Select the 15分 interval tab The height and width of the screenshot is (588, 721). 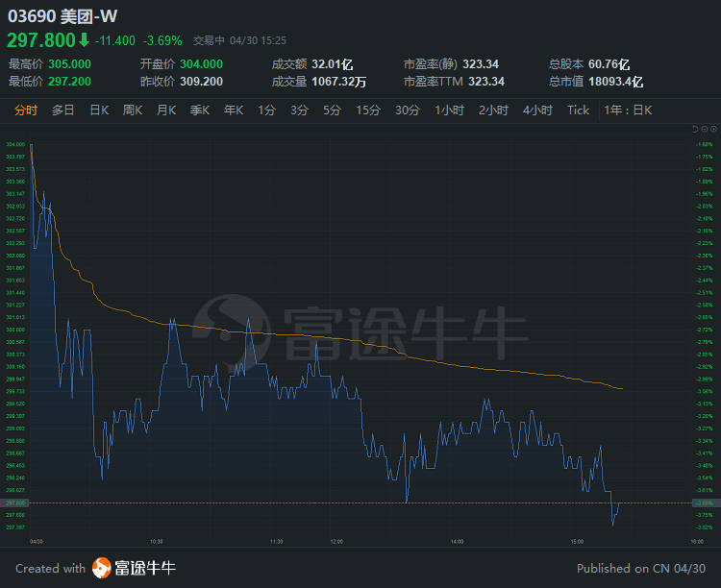[368, 110]
